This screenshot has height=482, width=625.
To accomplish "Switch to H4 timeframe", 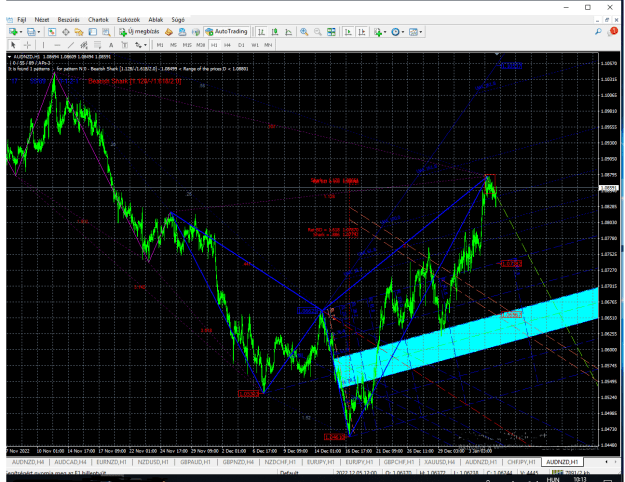I will (x=227, y=45).
